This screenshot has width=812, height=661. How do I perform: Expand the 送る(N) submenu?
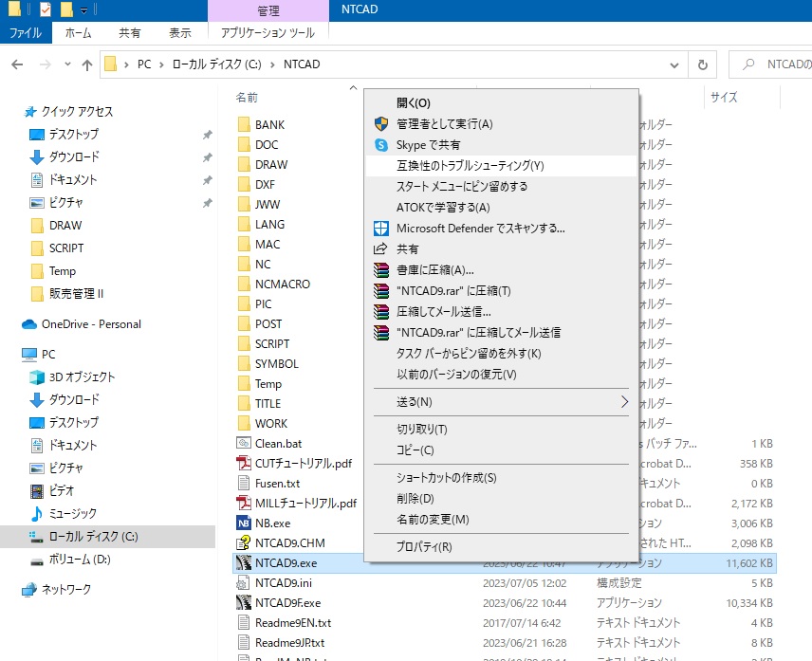coord(501,402)
